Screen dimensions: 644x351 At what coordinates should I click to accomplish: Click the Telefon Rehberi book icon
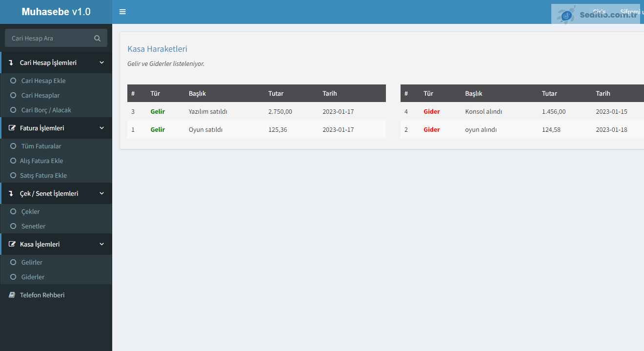point(12,295)
